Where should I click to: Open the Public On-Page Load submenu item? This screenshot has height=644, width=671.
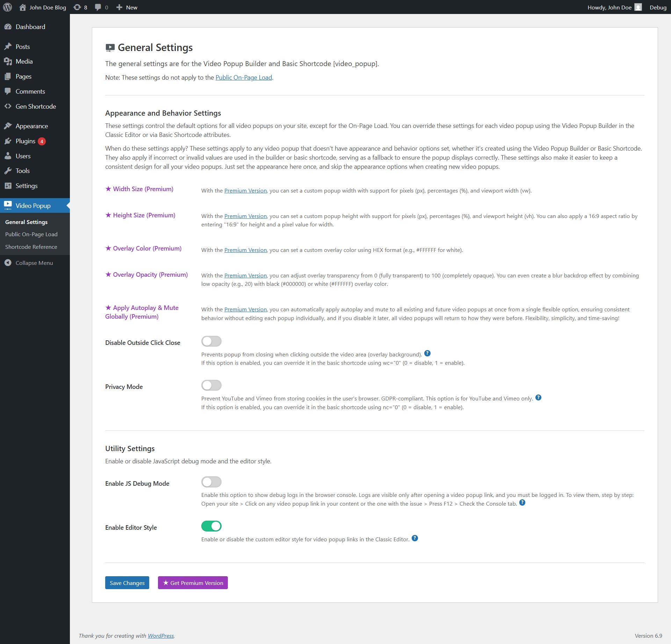pos(31,234)
